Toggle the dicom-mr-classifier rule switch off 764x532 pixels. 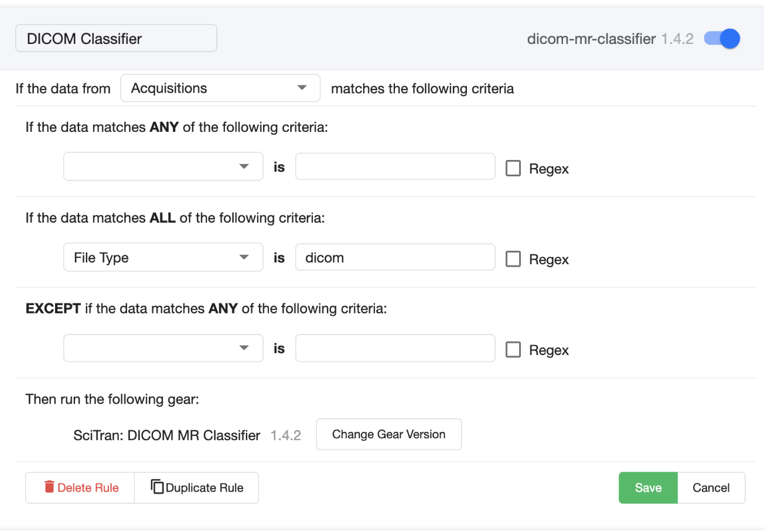722,39
